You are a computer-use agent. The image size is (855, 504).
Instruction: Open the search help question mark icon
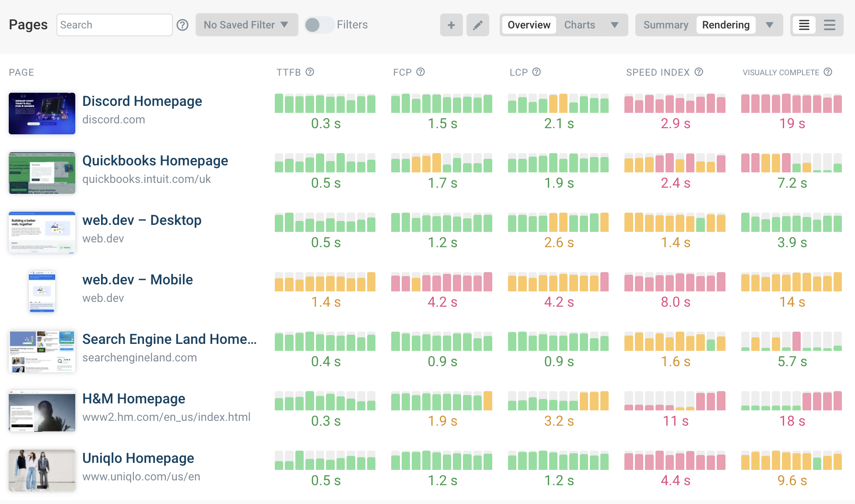[x=182, y=25]
